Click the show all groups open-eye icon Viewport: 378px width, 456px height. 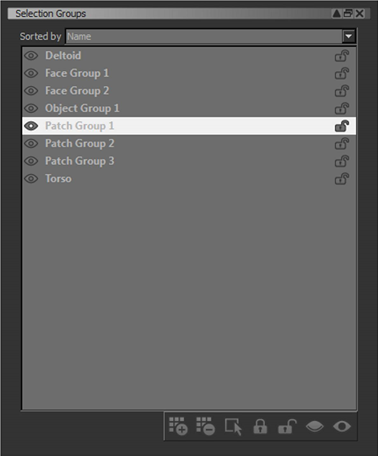[x=342, y=426]
